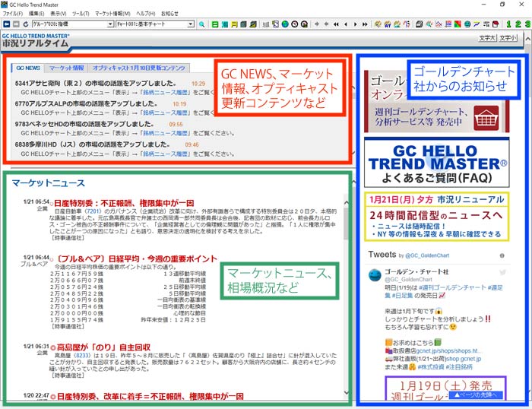Open headline 日産特別委、改革に着手
Image resolution: width=532 pixels, height=409 pixels.
(150, 396)
